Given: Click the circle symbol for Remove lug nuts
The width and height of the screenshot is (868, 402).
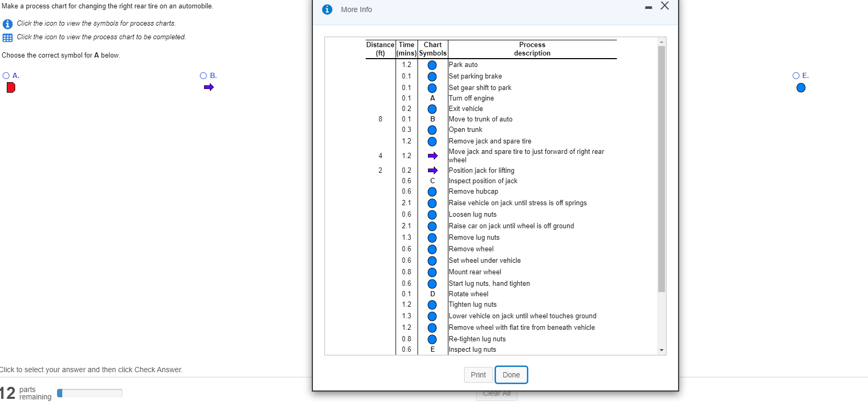Looking at the screenshot, I should pos(432,238).
